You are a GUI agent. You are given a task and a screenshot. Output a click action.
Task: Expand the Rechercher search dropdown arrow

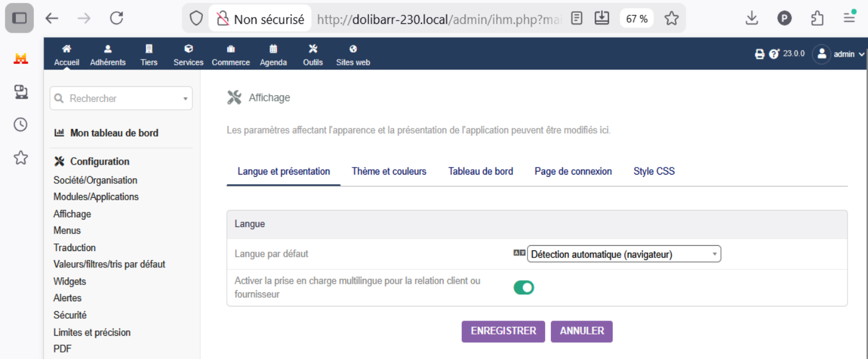pos(185,99)
